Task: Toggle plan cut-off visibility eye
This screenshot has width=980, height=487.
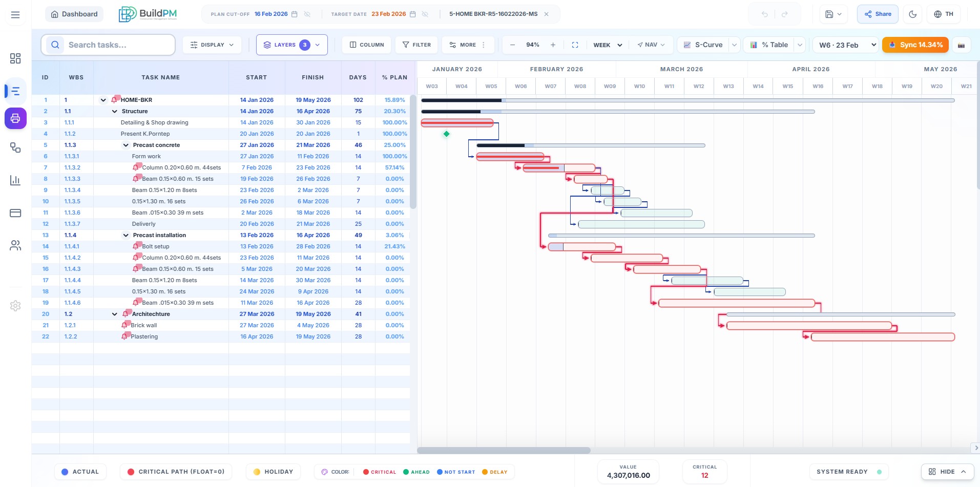Action: coord(307,14)
